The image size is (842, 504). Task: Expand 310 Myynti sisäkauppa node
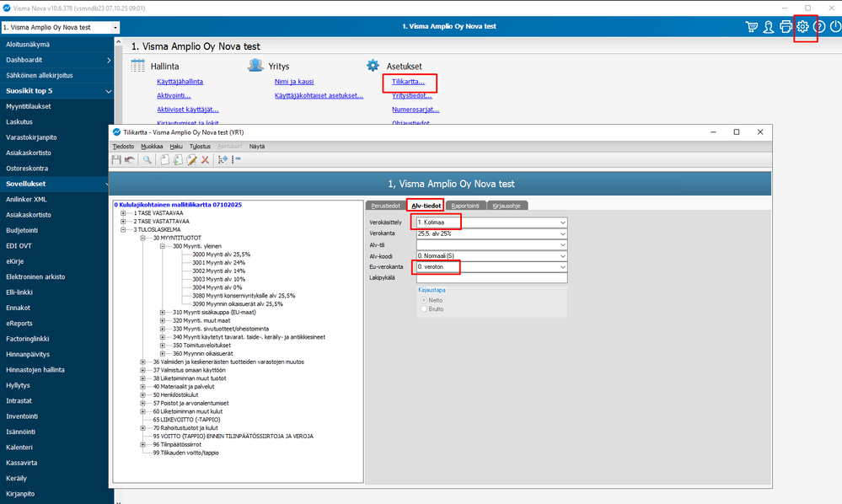click(162, 313)
